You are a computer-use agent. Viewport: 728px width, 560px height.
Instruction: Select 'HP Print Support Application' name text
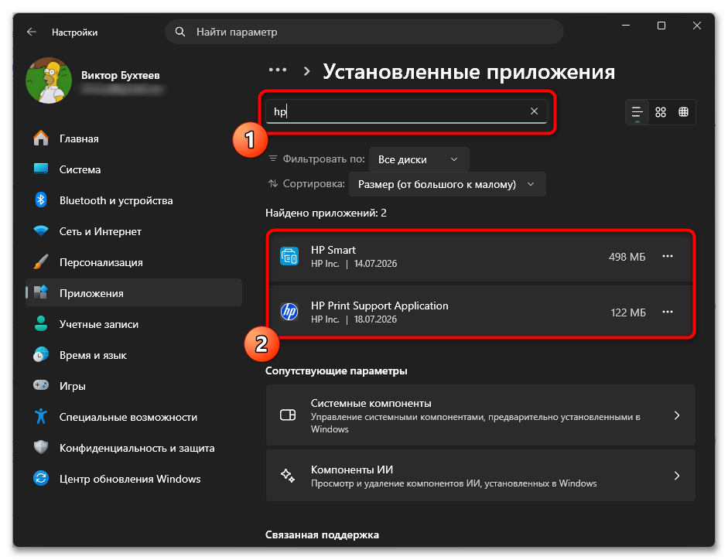(379, 306)
